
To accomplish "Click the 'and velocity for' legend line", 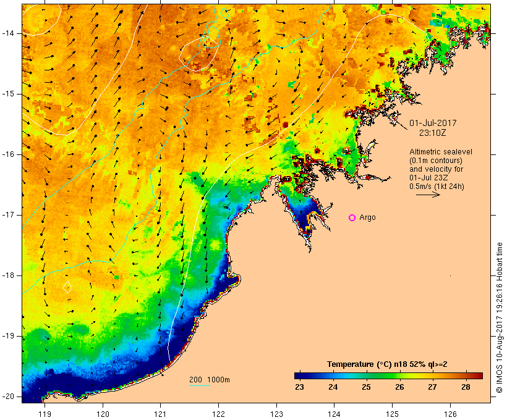I will [x=436, y=169].
